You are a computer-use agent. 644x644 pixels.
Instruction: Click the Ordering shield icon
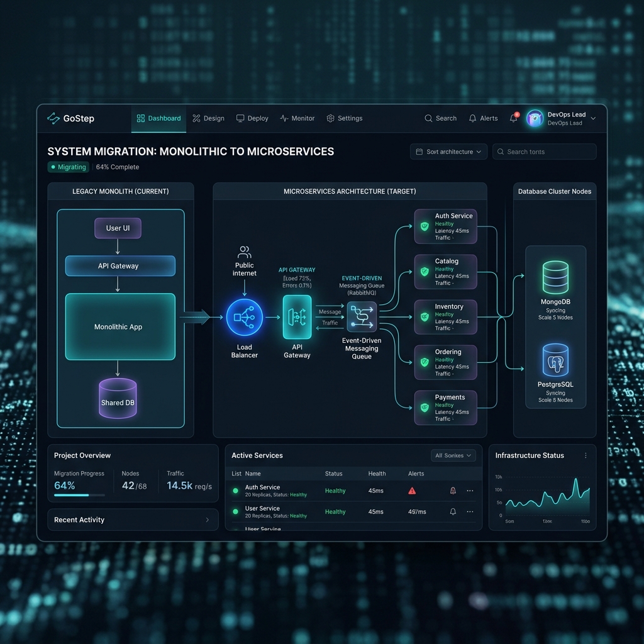point(425,362)
